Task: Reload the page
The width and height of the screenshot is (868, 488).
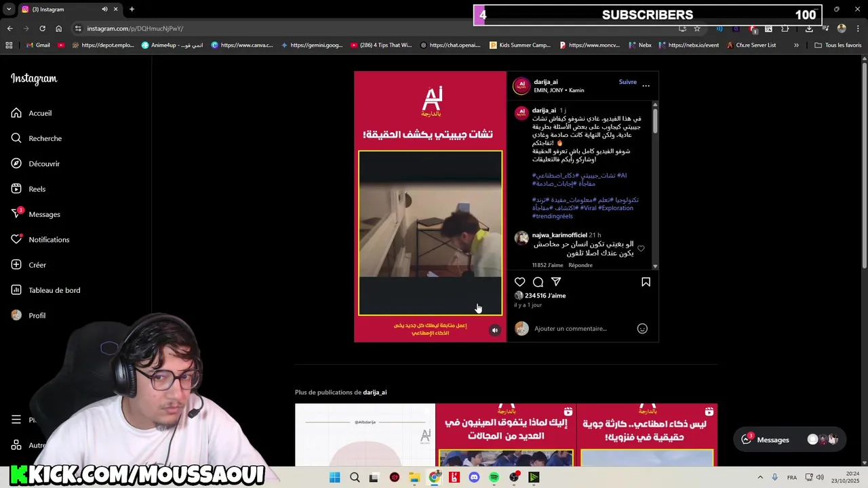Action: coord(42,28)
